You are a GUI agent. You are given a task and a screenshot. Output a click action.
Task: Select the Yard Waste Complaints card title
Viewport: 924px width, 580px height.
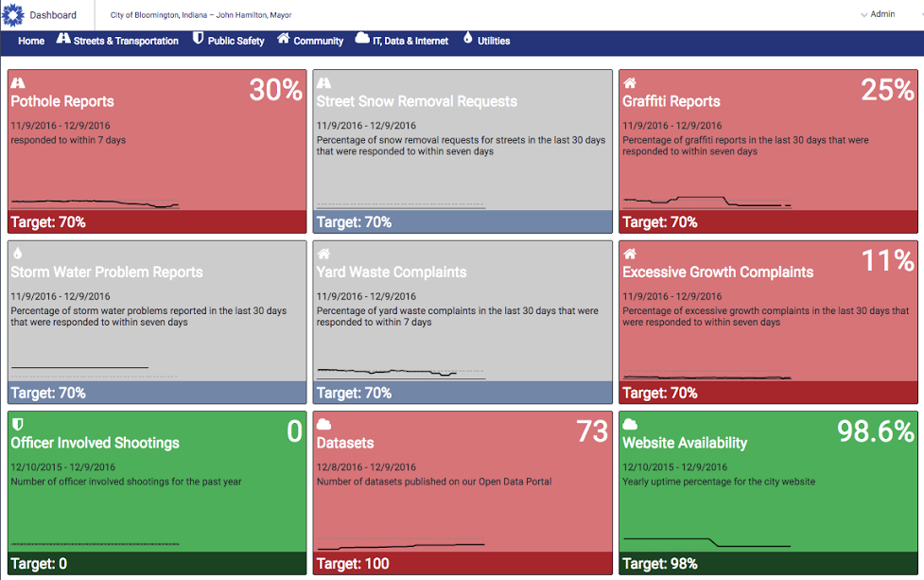392,272
